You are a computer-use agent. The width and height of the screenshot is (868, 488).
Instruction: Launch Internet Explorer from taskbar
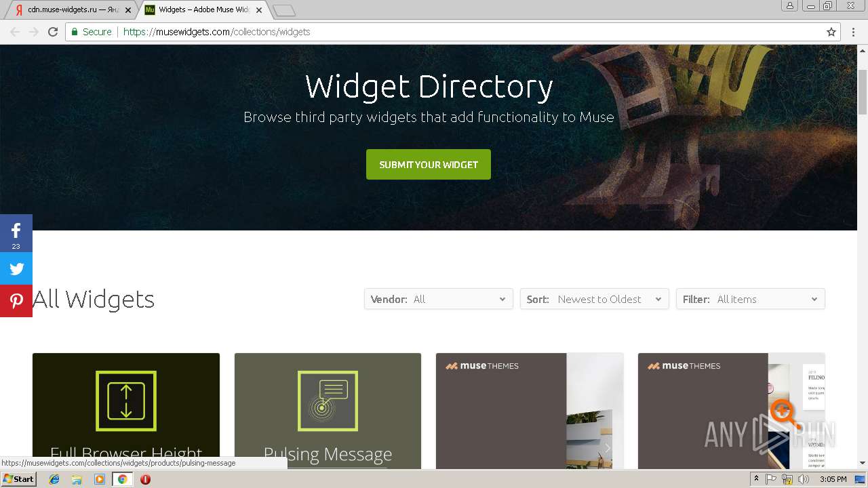pyautogui.click(x=54, y=479)
